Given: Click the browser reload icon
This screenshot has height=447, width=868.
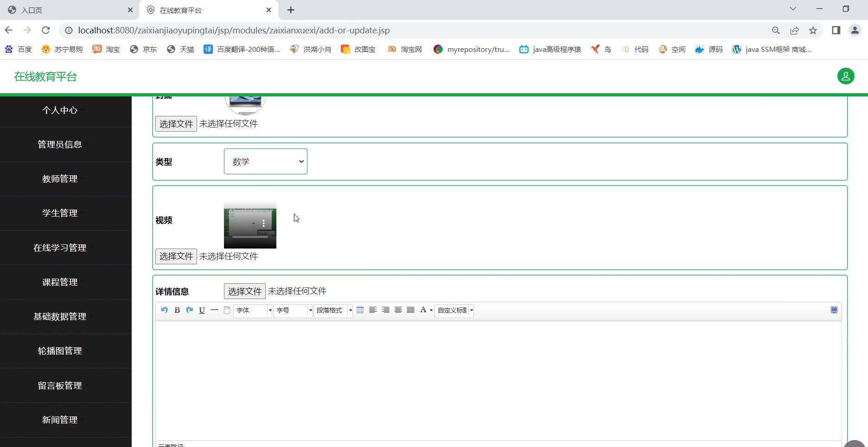Looking at the screenshot, I should coord(45,30).
